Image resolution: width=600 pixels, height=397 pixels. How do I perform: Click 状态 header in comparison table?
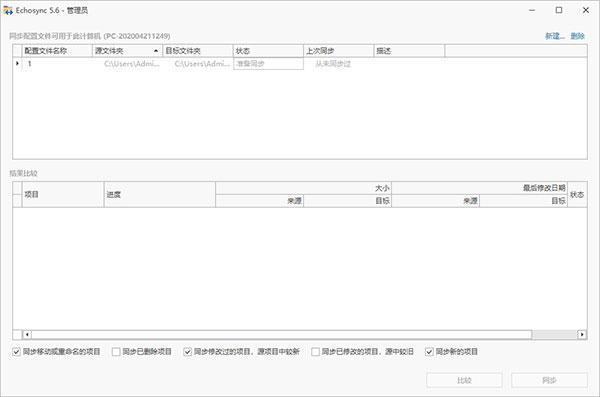577,194
